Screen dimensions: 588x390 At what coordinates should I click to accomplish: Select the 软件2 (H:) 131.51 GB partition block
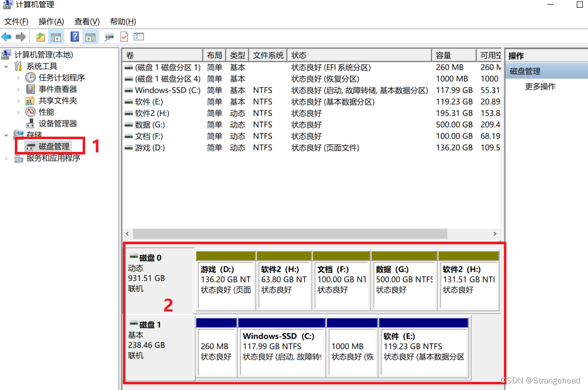(469, 281)
